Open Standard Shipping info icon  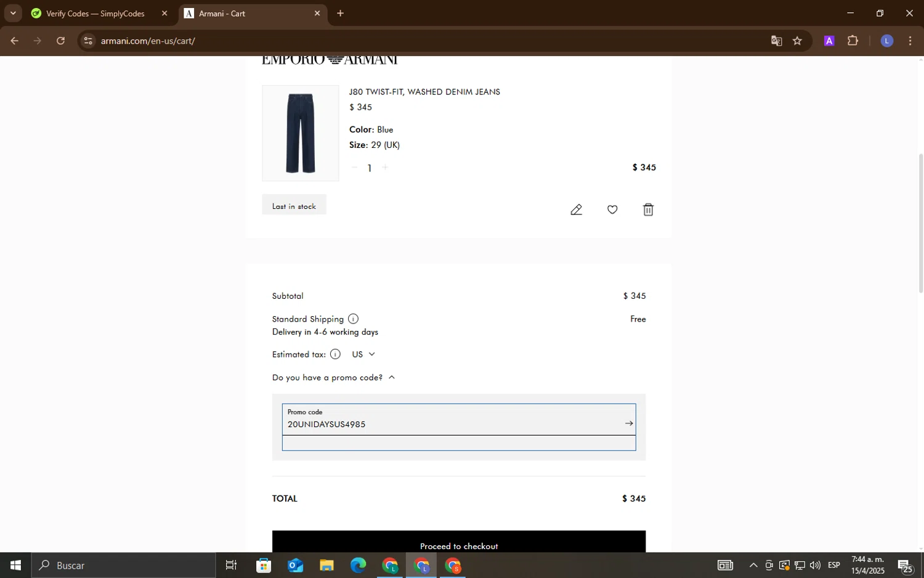353,319
